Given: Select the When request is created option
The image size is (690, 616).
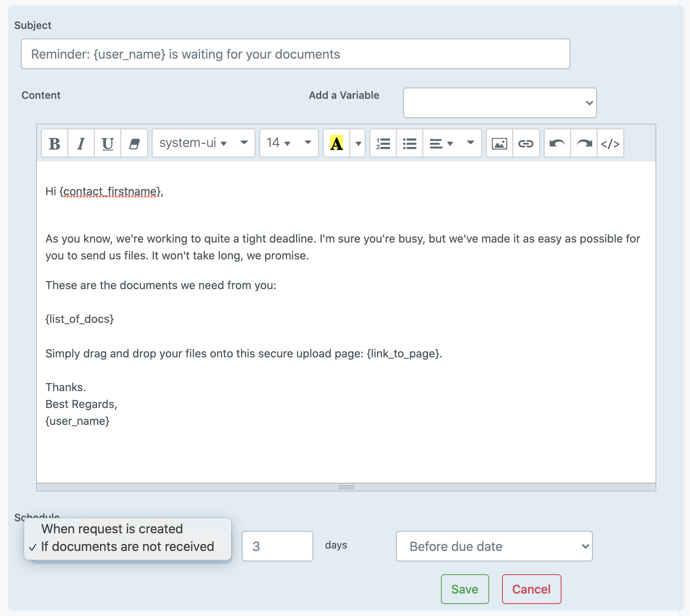Looking at the screenshot, I should point(112,529).
